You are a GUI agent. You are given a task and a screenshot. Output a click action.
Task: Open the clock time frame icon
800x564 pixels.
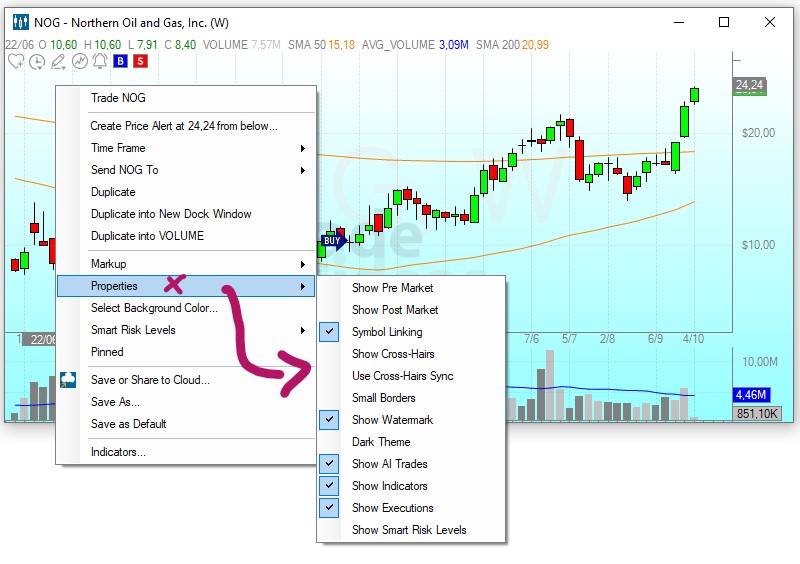[x=37, y=62]
